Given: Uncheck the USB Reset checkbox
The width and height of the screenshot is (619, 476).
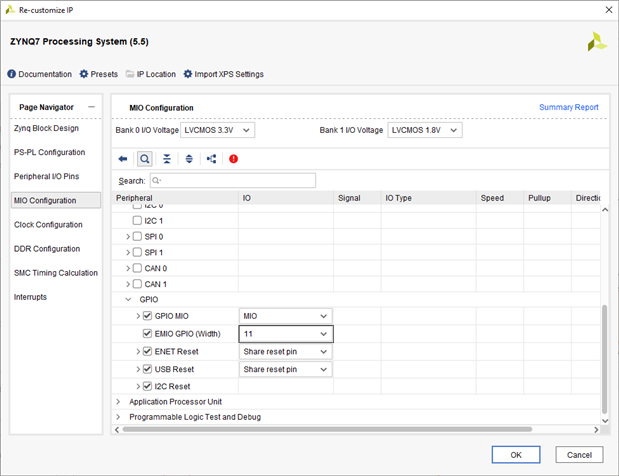Looking at the screenshot, I should pos(147,369).
